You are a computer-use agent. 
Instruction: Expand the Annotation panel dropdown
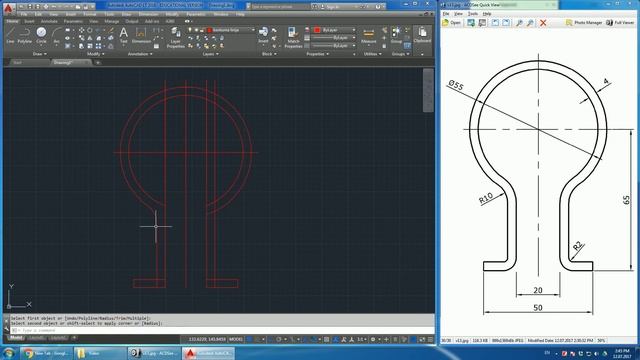[x=140, y=54]
